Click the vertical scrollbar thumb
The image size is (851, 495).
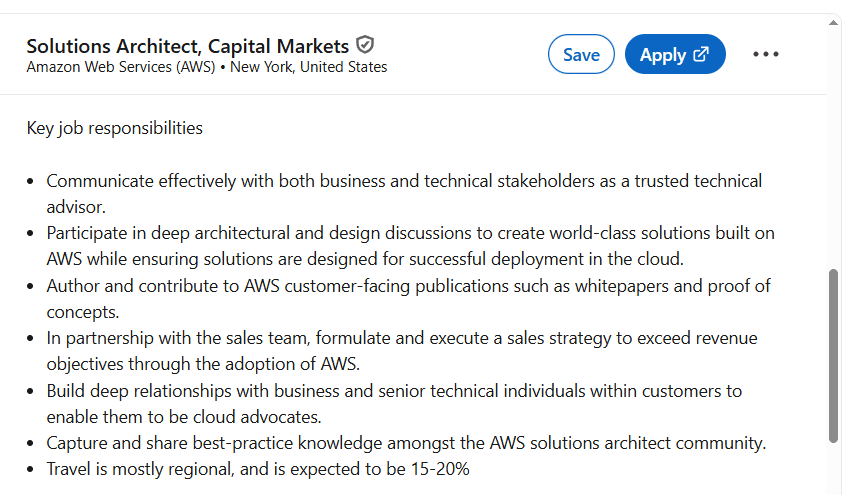tap(834, 355)
